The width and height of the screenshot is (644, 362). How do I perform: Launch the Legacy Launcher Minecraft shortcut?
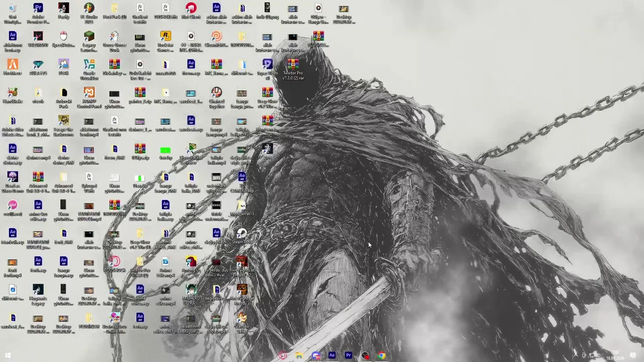89,42
